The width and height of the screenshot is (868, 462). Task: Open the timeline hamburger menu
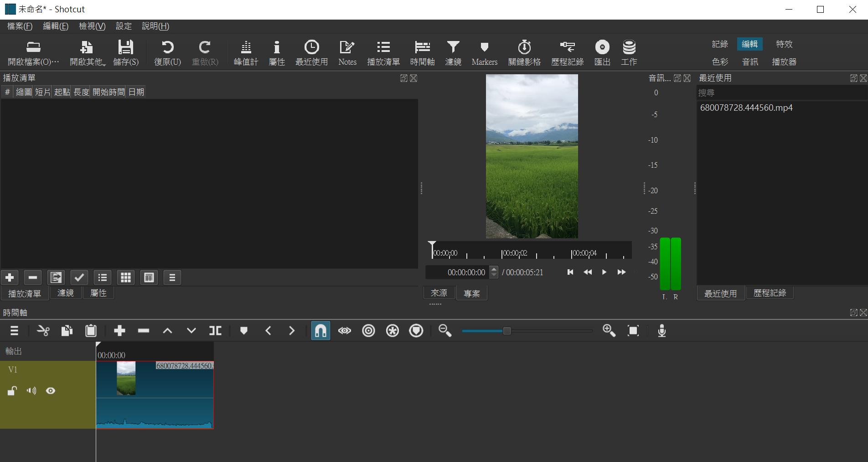click(14, 331)
